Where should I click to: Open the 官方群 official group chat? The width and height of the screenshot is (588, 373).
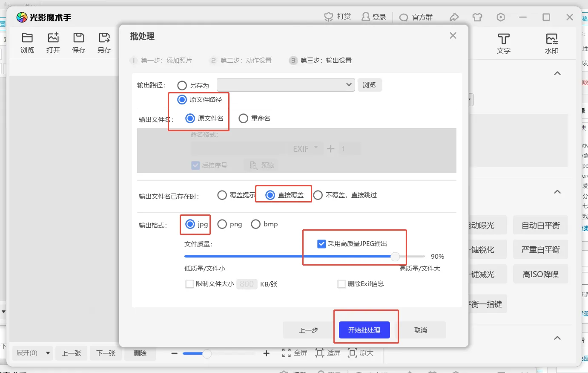tap(416, 17)
